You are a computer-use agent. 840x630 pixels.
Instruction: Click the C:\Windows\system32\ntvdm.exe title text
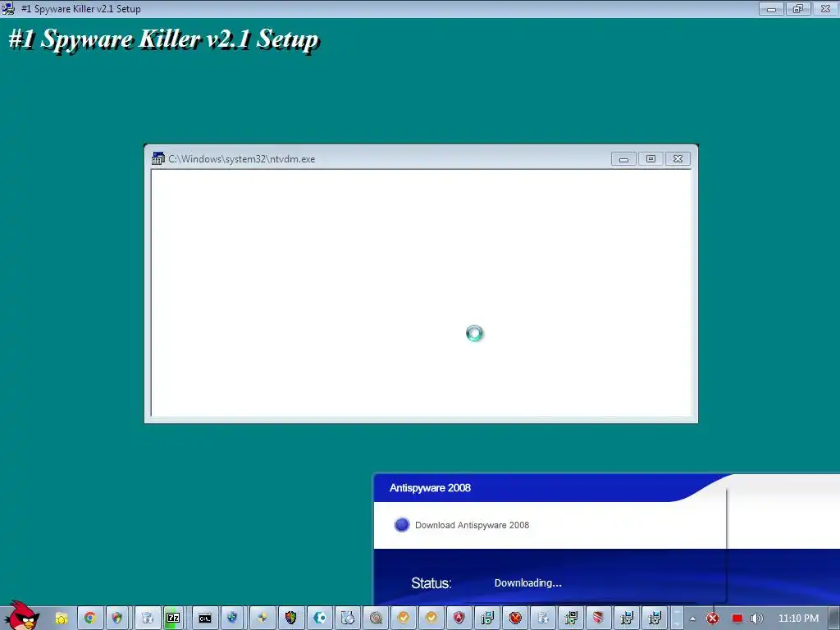[x=242, y=159]
